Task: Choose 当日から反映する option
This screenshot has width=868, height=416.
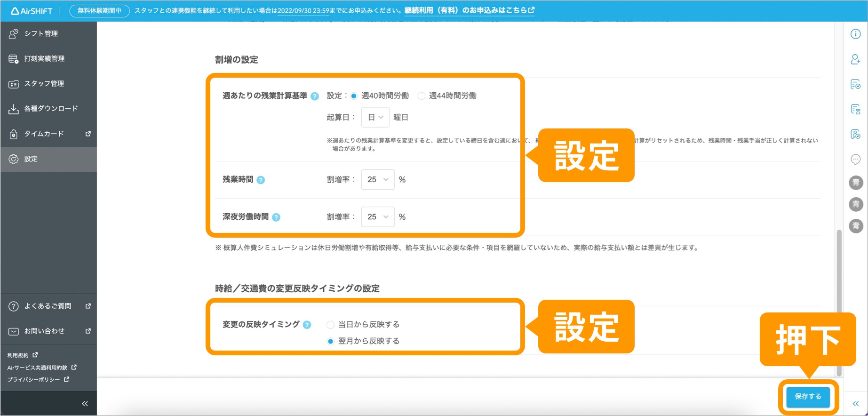Action: tap(331, 325)
